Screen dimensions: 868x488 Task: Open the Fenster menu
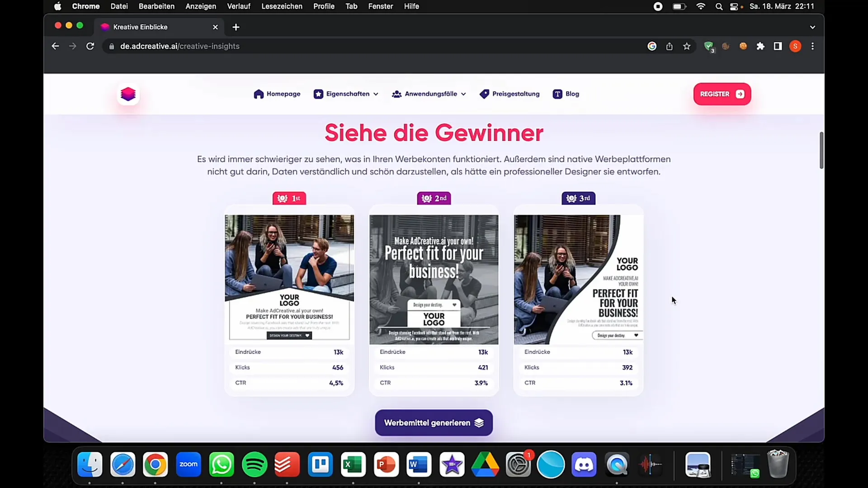pos(380,6)
